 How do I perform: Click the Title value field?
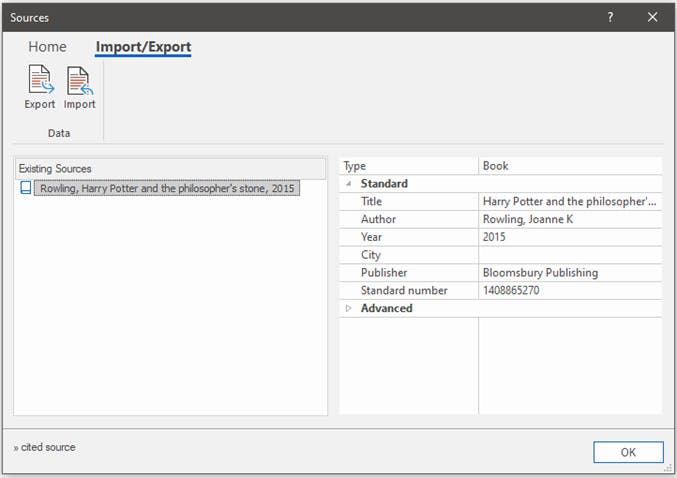tap(570, 202)
